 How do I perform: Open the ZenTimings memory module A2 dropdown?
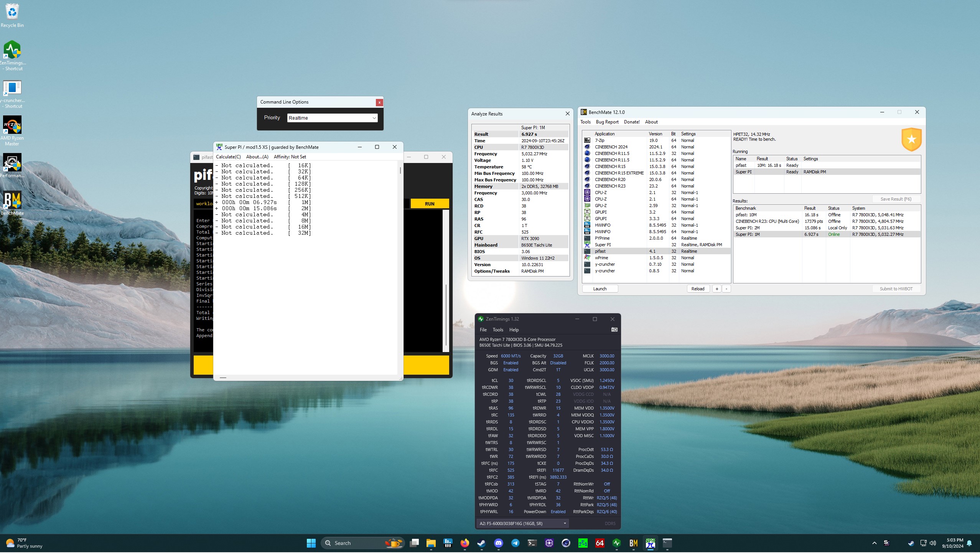point(523,524)
